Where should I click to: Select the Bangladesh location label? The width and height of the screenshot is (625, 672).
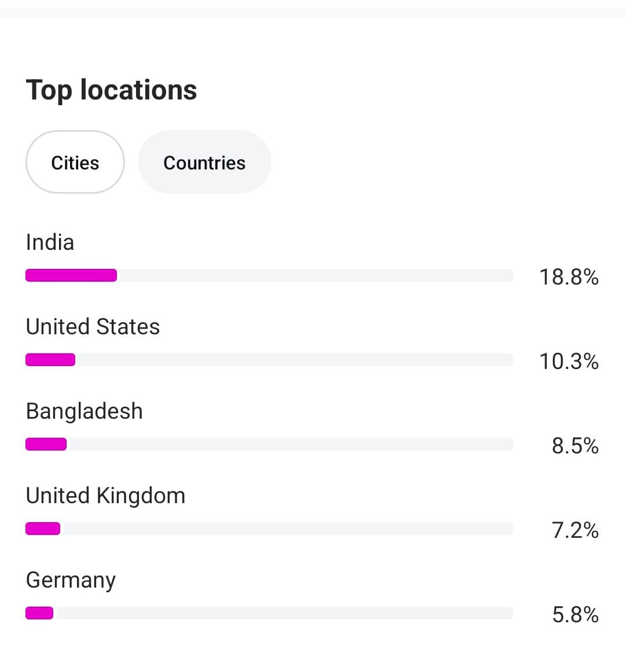pos(84,411)
